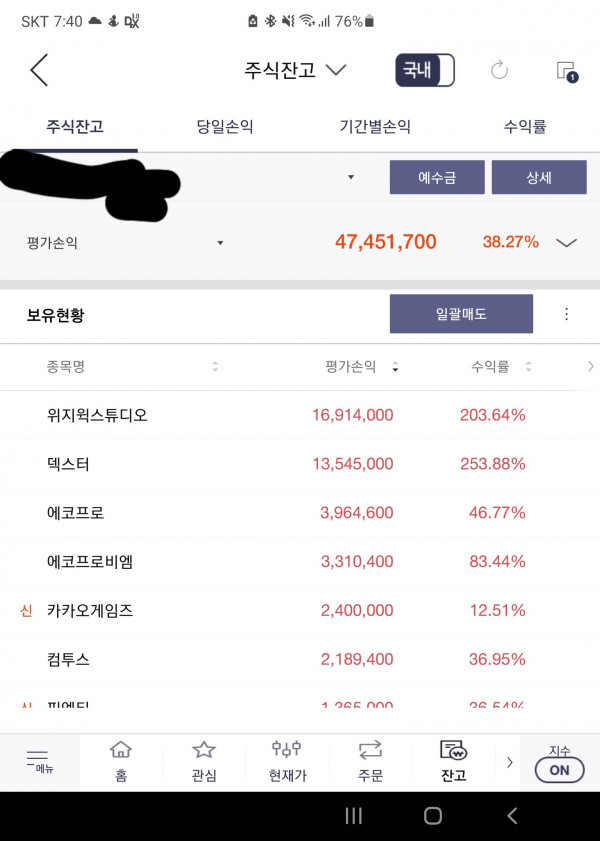This screenshot has width=600, height=841.
Task: Expand the 주식잔고 title dropdown
Action: point(295,70)
